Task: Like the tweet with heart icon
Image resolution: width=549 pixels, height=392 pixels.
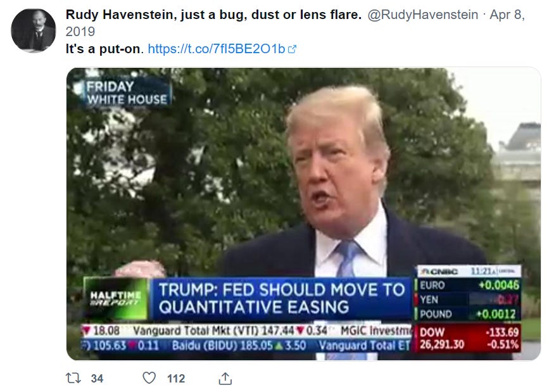Action: (x=149, y=378)
